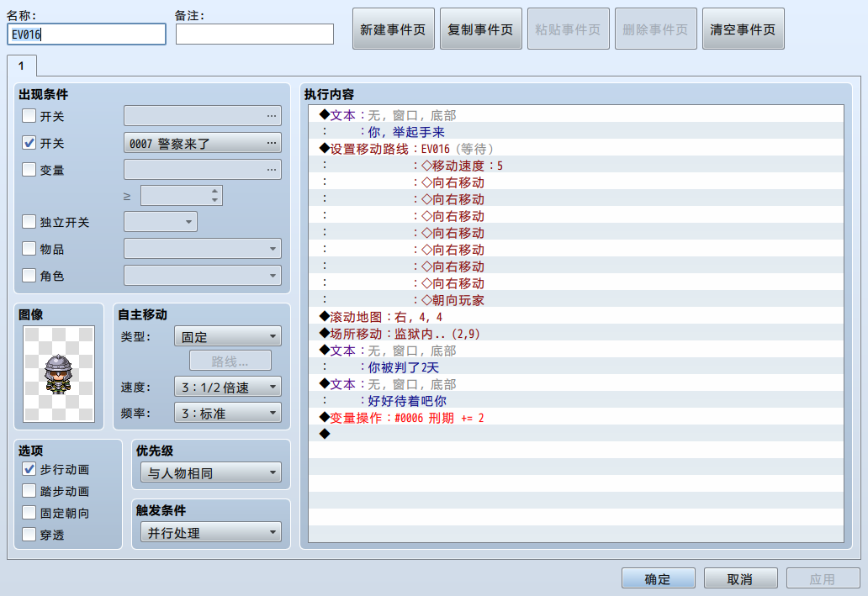This screenshot has width=868, height=596.
Task: Open the 独立开关 dropdown
Action: click(x=161, y=222)
